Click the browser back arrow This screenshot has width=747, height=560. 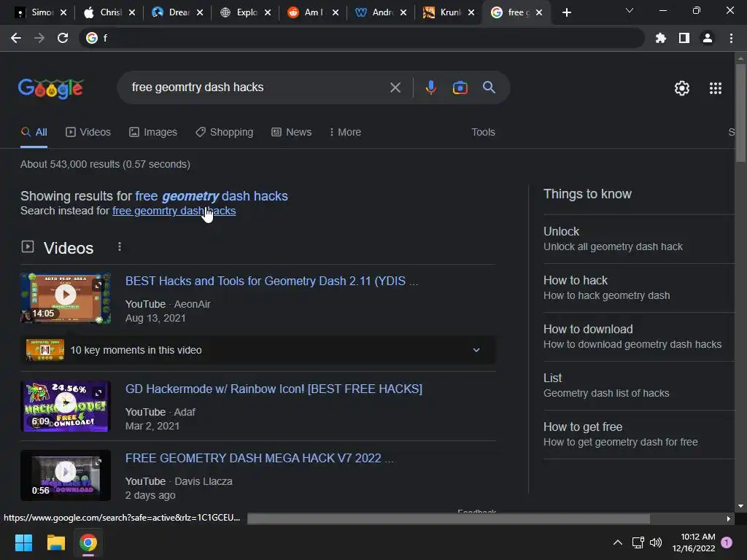pos(16,38)
